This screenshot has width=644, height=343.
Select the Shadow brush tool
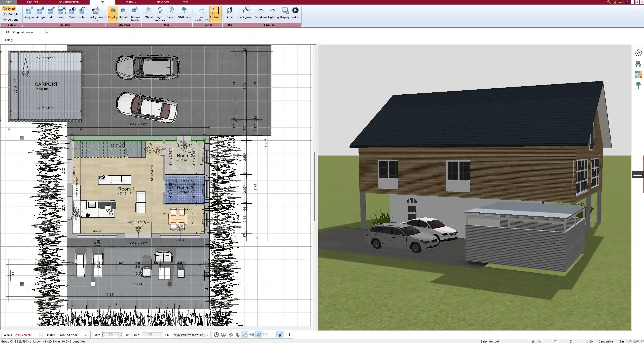[x=135, y=14]
